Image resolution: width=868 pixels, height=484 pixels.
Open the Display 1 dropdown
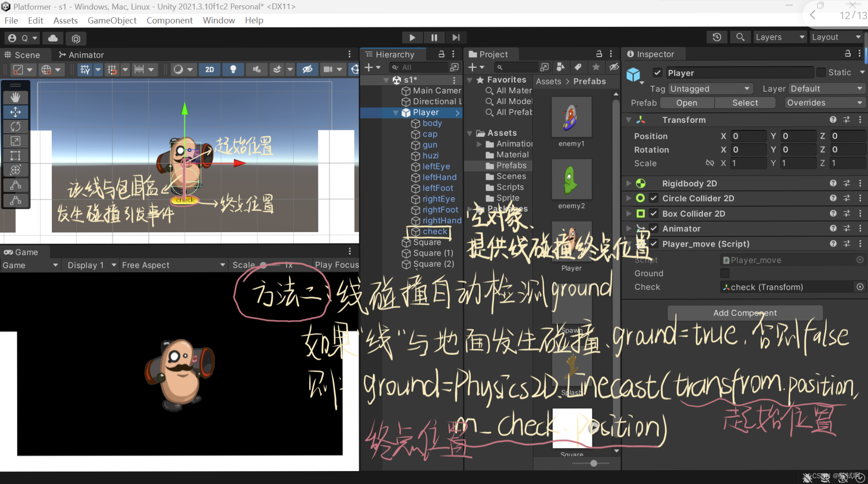pyautogui.click(x=92, y=265)
